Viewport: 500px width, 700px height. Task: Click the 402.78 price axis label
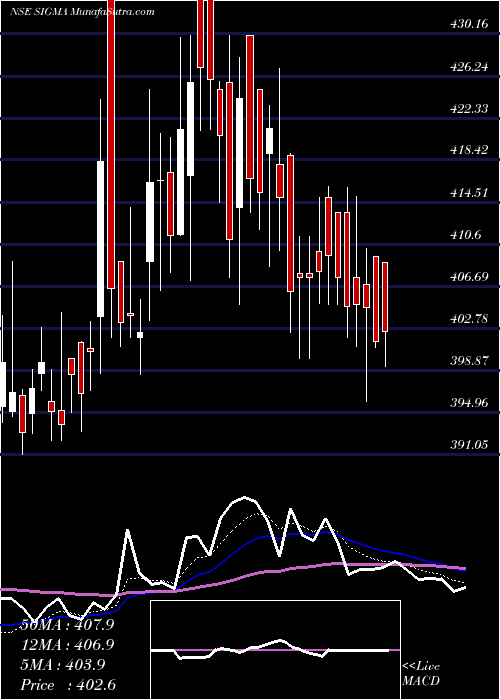pos(469,319)
